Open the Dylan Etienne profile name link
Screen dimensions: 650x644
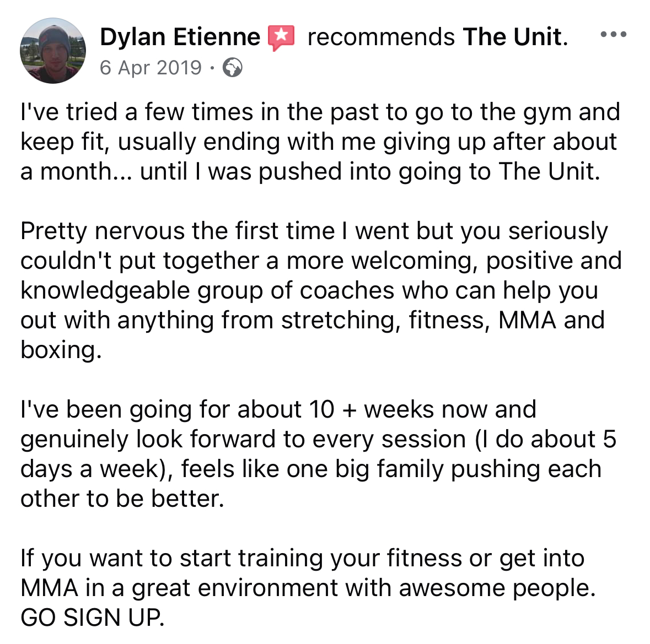point(180,37)
